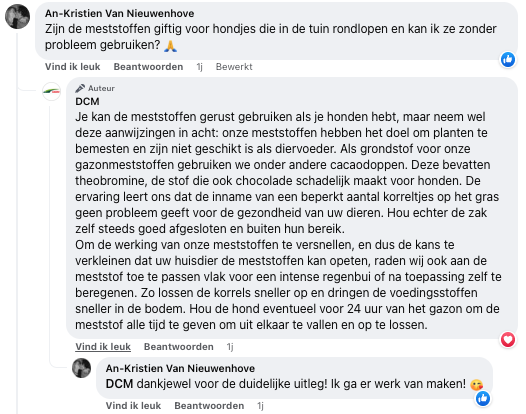Image resolution: width=526 pixels, height=414 pixels.
Task: Open An-Kristien's profile picture on top comment
Action: tap(17, 16)
